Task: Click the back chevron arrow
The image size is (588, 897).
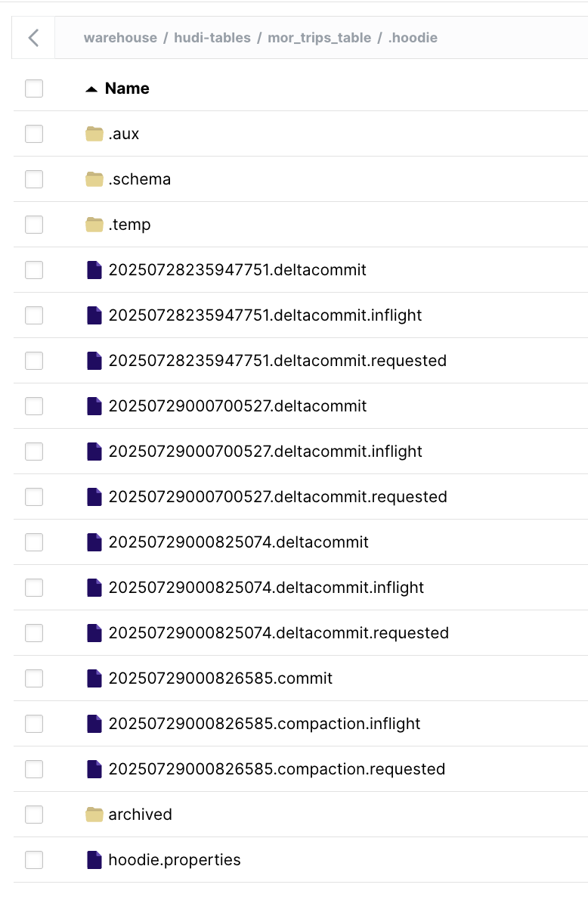Action: (33, 38)
